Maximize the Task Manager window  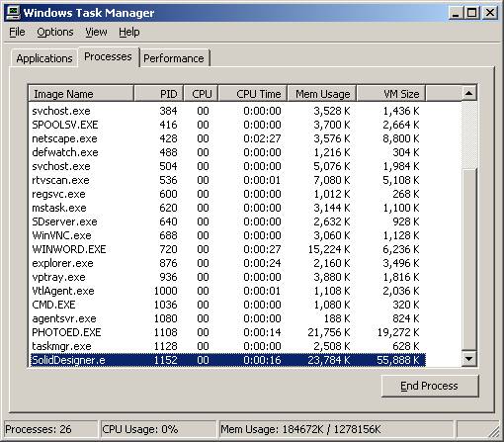[x=471, y=13]
